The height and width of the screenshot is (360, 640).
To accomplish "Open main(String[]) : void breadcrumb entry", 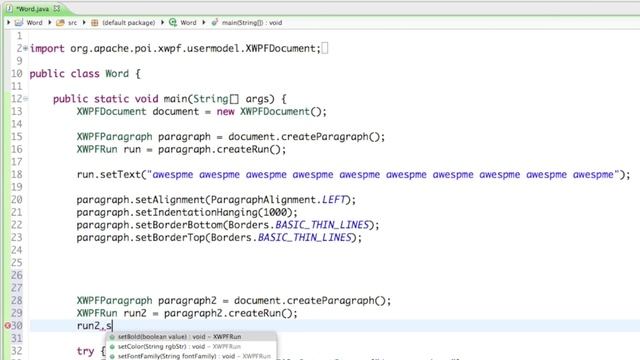I will pyautogui.click(x=252, y=23).
